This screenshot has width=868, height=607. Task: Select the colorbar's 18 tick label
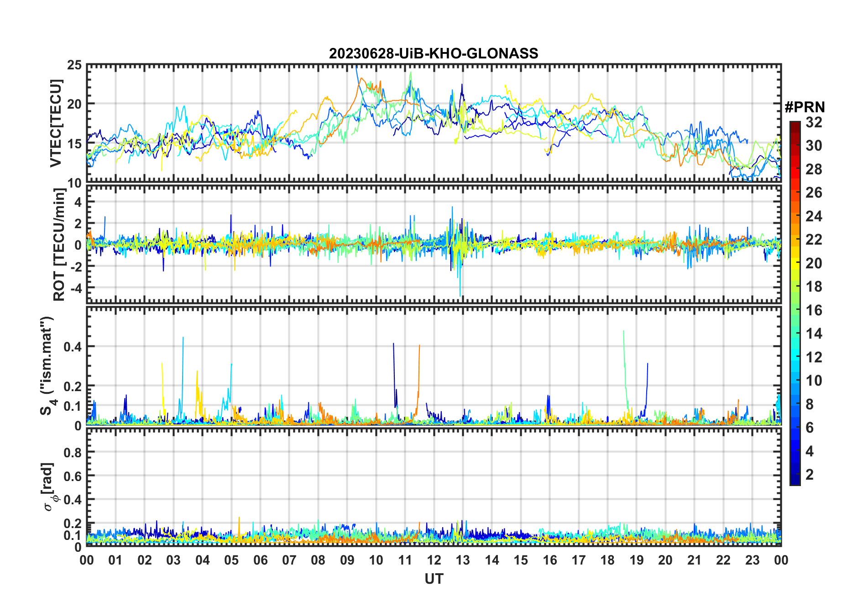[814, 287]
